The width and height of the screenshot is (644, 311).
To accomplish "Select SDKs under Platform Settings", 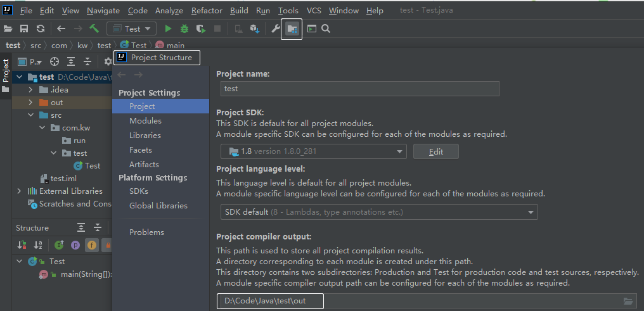I will 138,191.
